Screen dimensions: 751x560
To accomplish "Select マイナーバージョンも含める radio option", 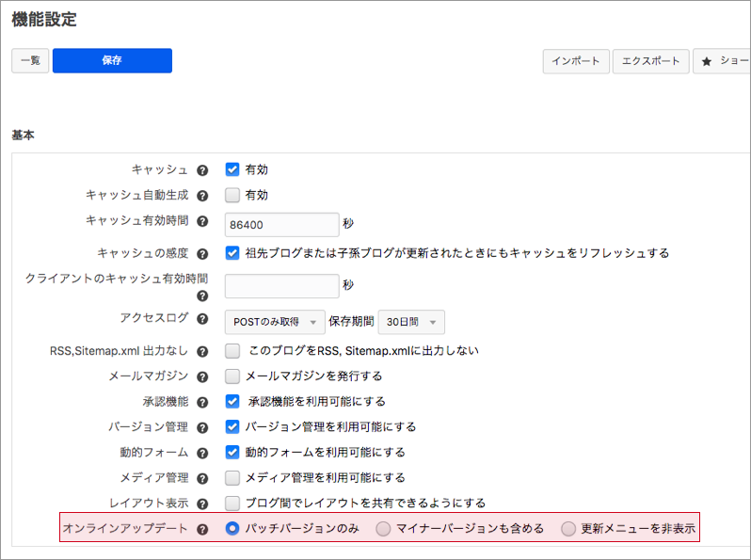I will tap(383, 529).
